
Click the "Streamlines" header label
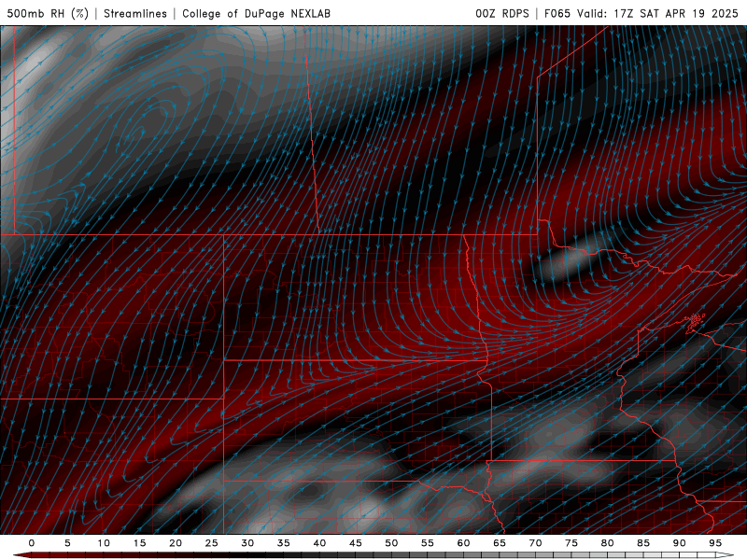pos(135,13)
